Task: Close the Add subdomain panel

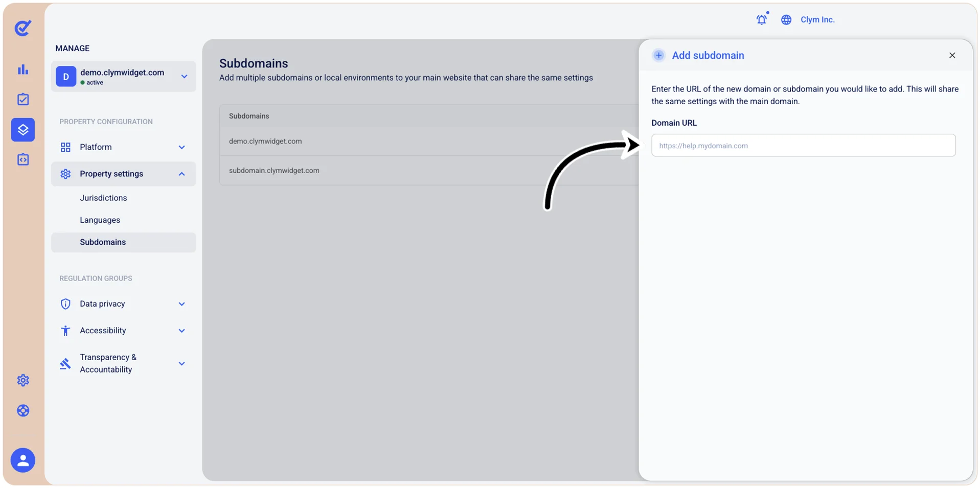Action: 952,55
